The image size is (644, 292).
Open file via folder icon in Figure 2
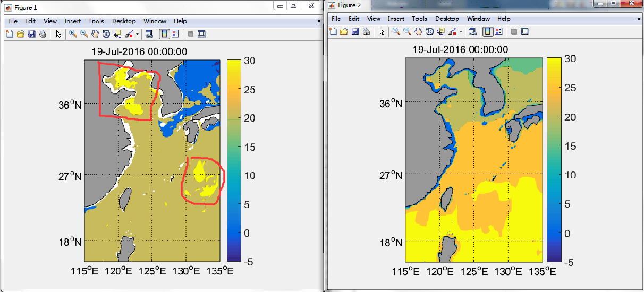(344, 31)
